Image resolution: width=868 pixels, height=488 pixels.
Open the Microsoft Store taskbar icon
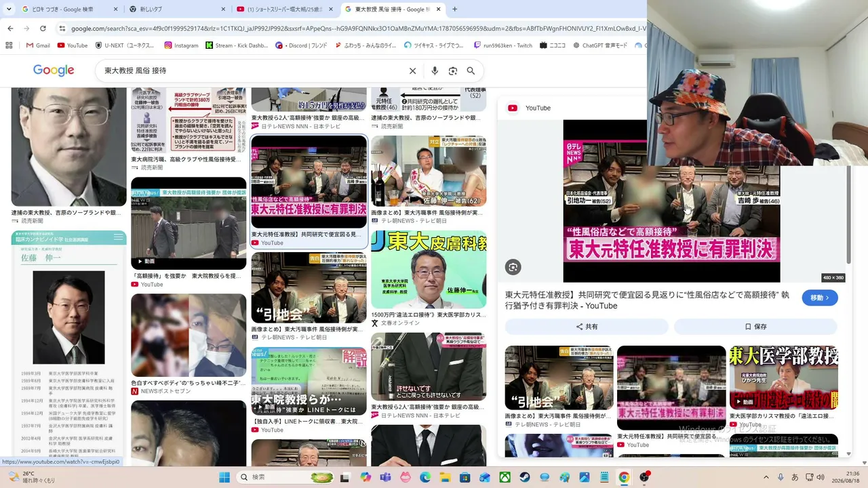[x=465, y=477]
